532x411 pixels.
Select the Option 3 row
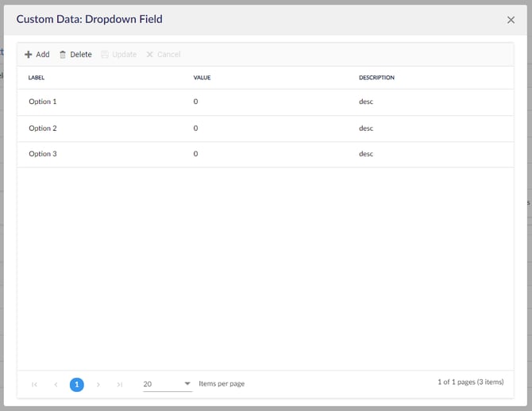(x=43, y=154)
